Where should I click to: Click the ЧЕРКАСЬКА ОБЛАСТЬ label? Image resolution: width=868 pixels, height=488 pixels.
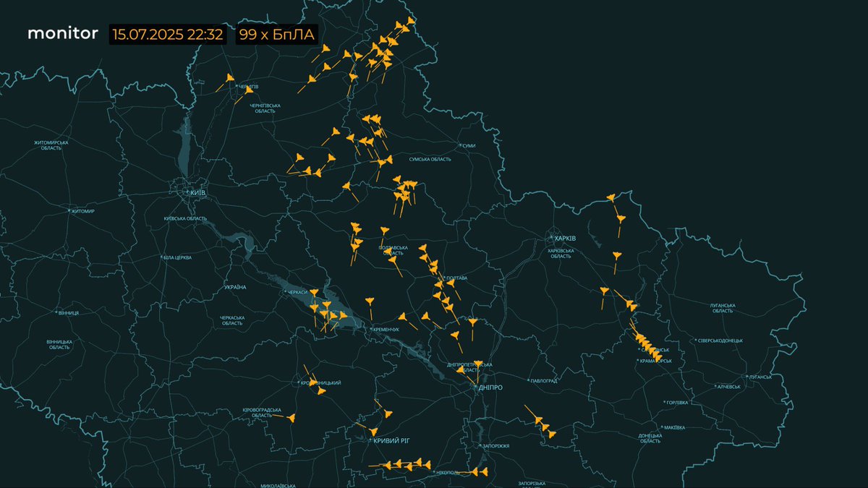coord(232,320)
